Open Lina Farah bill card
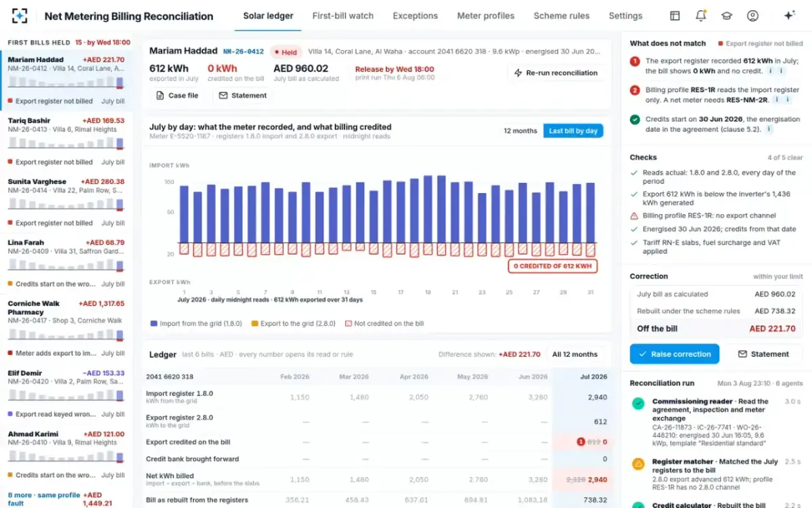Viewport: 812px width, 508px height. [x=66, y=263]
